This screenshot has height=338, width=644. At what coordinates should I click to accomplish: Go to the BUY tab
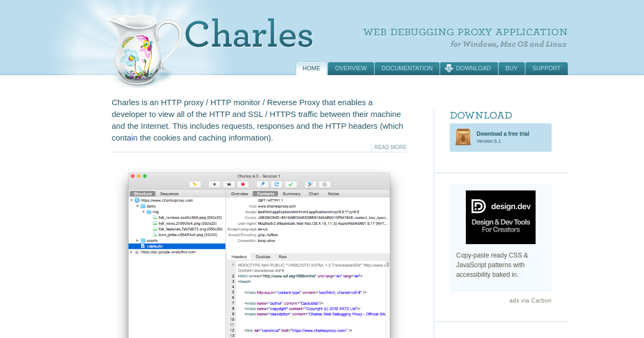[511, 69]
